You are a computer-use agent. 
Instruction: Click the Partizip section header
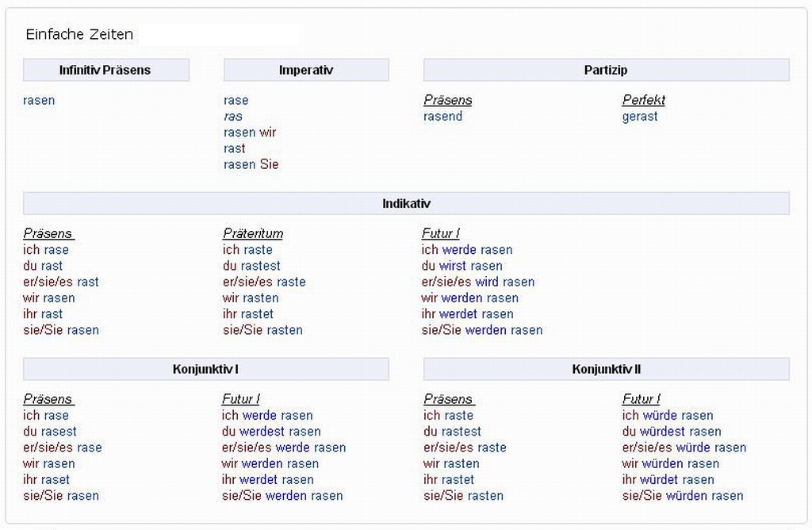point(606,70)
